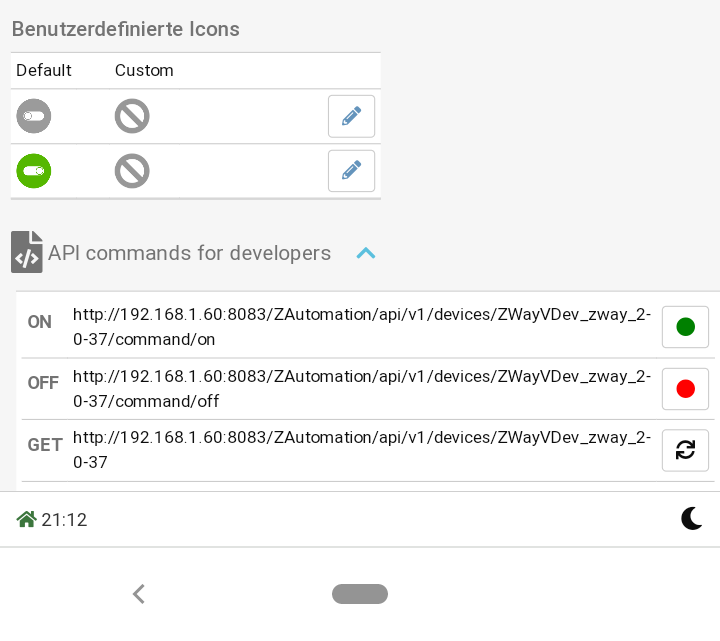
Task: Click API commands for developers heading
Action: [189, 253]
